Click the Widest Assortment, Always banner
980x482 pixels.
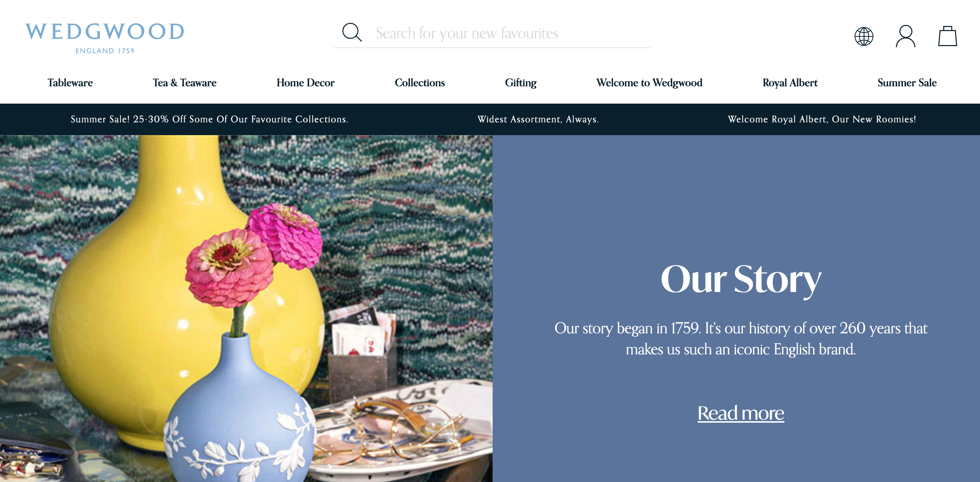click(538, 119)
